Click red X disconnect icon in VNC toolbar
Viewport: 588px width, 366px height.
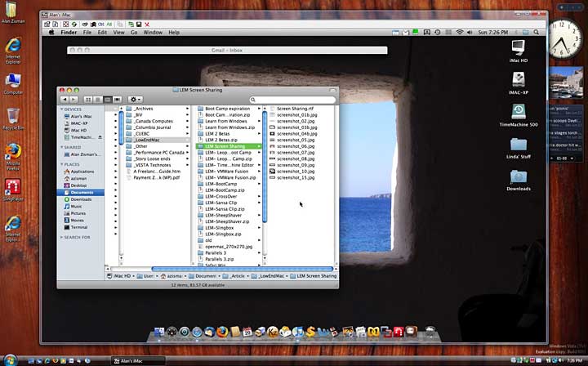pos(147,25)
